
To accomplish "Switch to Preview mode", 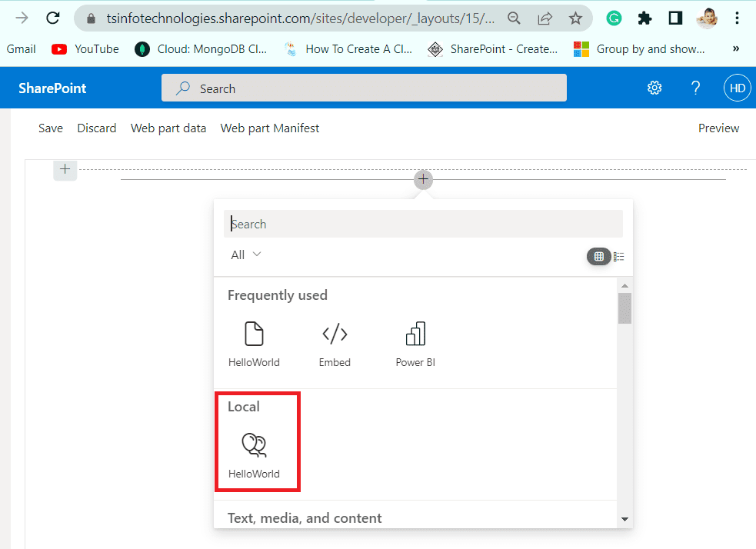I will coord(718,128).
